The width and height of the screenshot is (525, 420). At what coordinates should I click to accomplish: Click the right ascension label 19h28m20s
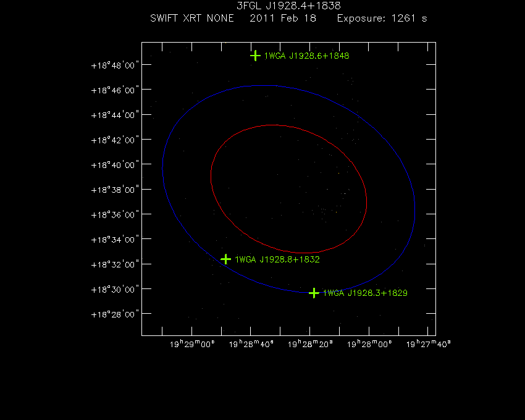pyautogui.click(x=310, y=344)
